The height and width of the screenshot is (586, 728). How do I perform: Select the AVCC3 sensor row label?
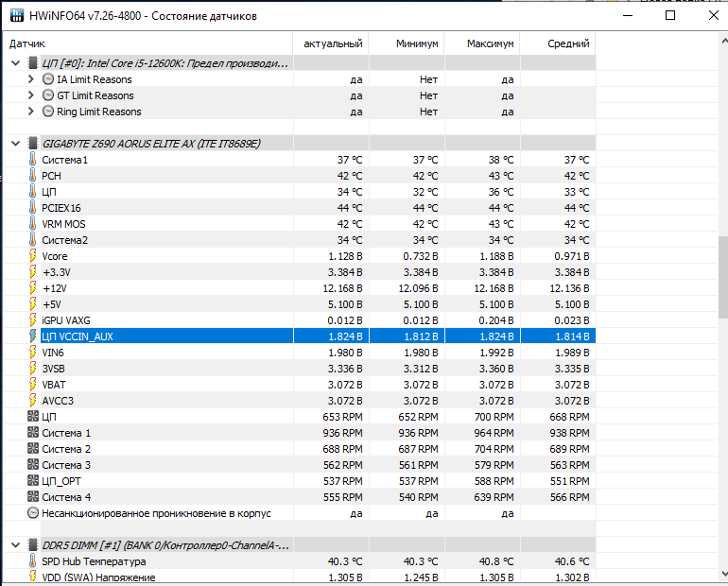58,401
